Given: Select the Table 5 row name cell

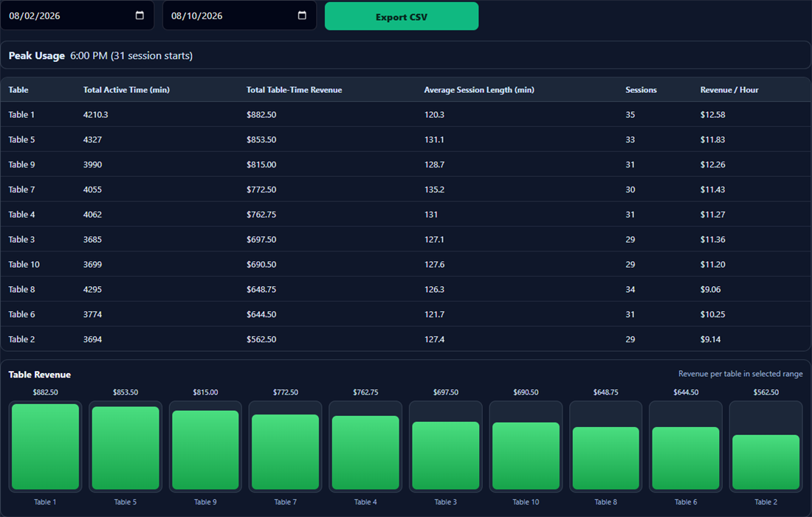Looking at the screenshot, I should (21, 139).
